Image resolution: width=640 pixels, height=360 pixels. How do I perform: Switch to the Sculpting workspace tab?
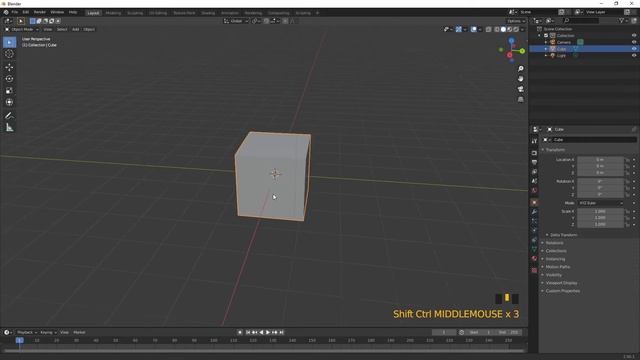(x=135, y=13)
